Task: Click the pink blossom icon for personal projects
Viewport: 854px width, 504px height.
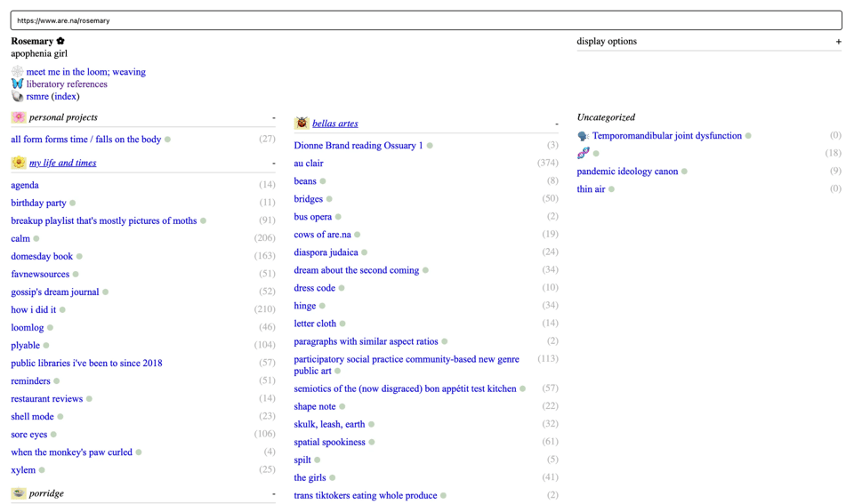Action: click(19, 117)
